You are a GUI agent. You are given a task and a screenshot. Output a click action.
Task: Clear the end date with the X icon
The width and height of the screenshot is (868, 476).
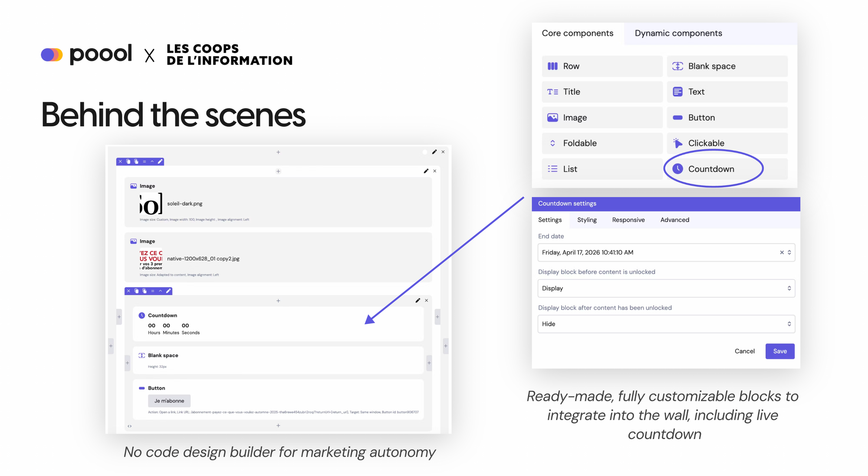[782, 252]
